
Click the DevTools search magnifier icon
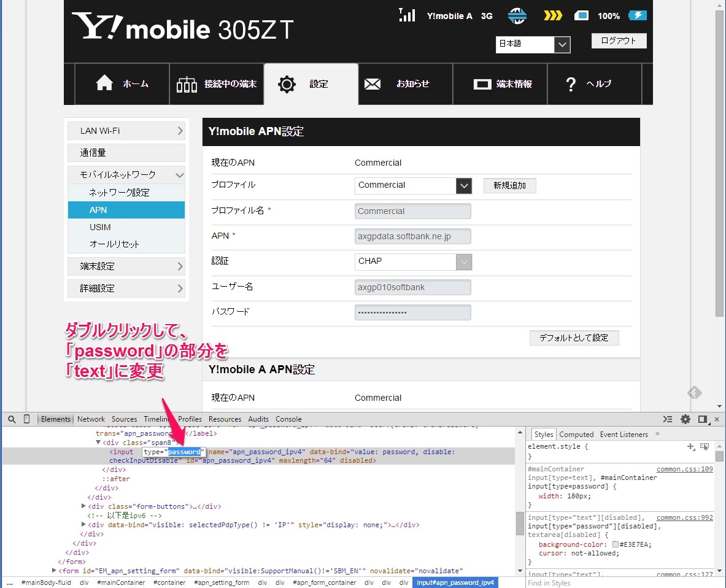pos(12,419)
